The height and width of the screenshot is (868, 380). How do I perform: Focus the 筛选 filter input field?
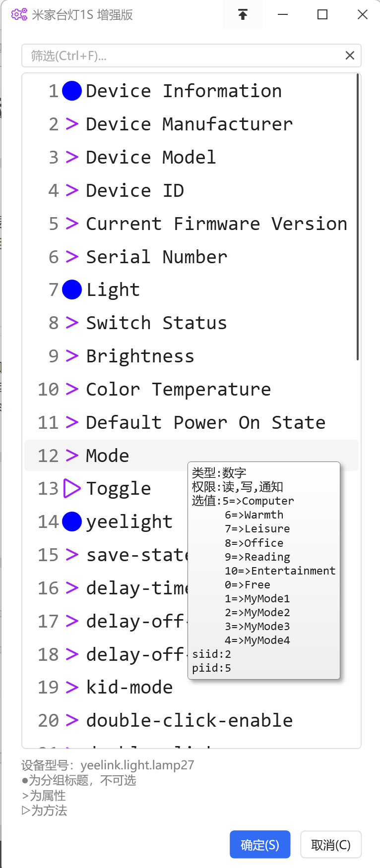coord(184,56)
